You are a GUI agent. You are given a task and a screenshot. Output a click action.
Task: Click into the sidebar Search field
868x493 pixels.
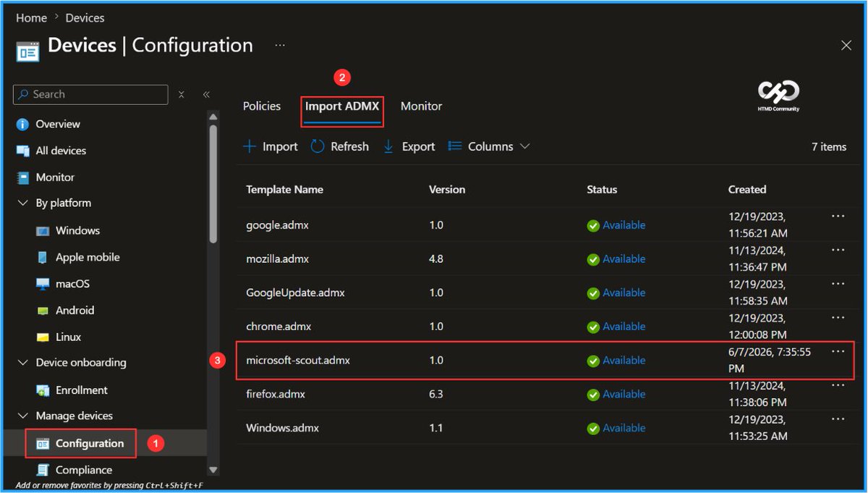90,94
